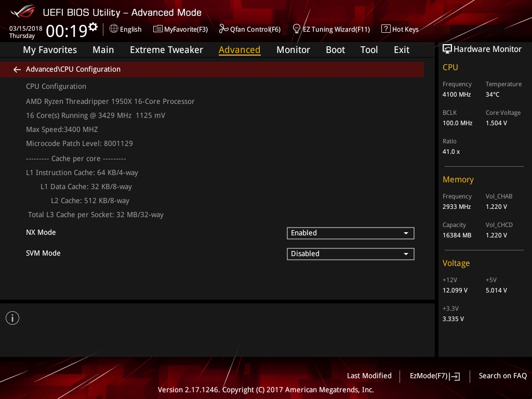Open Qfan Control(F6)
532x399 pixels.
click(250, 29)
